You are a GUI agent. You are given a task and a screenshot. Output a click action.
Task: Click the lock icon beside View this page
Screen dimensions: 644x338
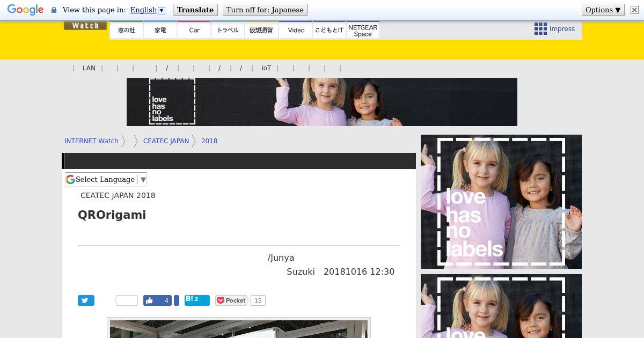(x=54, y=10)
